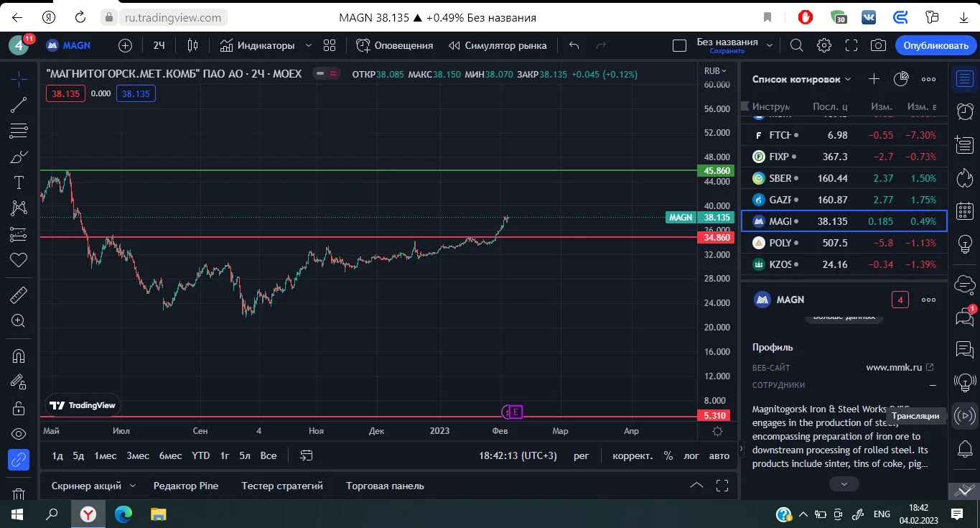Image resolution: width=980 pixels, height=528 pixels.
Task: Open the Скринер акций tab
Action: (86, 486)
